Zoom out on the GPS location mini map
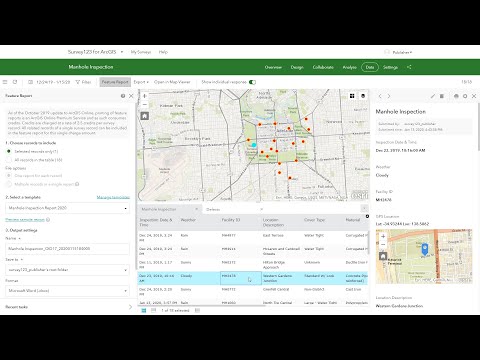This screenshot has width=480, height=360. pyautogui.click(x=383, y=244)
